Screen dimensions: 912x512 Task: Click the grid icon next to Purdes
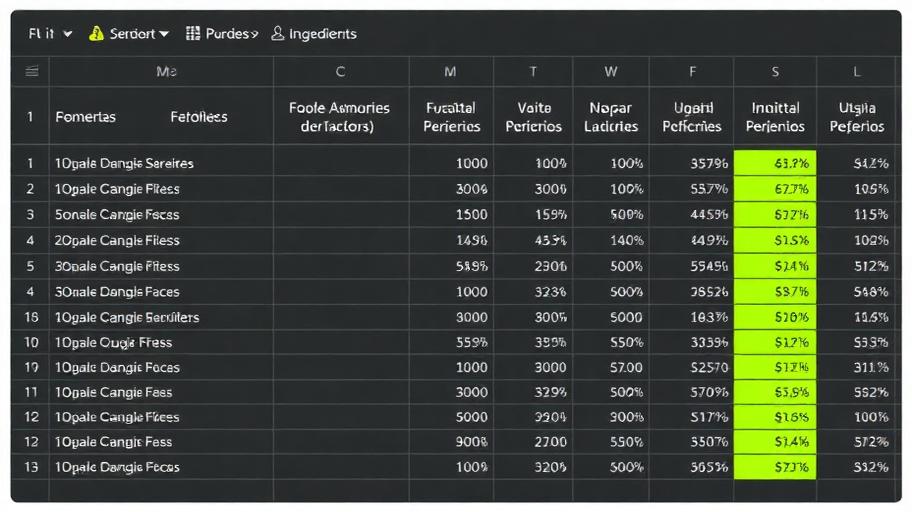(193, 33)
